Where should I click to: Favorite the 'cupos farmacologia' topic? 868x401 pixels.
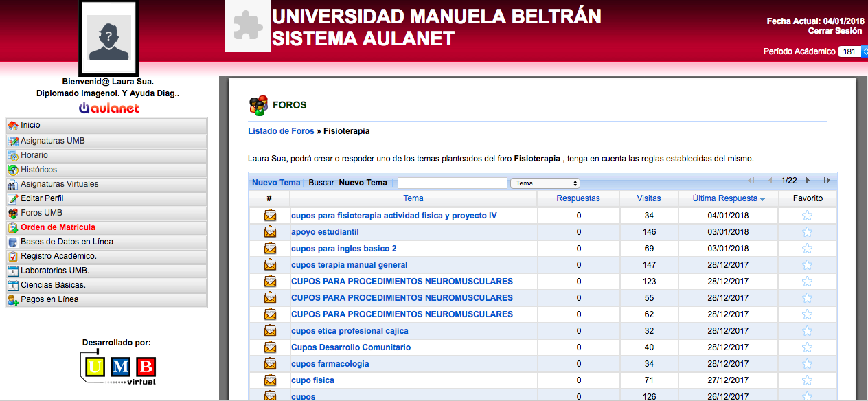[x=807, y=363]
